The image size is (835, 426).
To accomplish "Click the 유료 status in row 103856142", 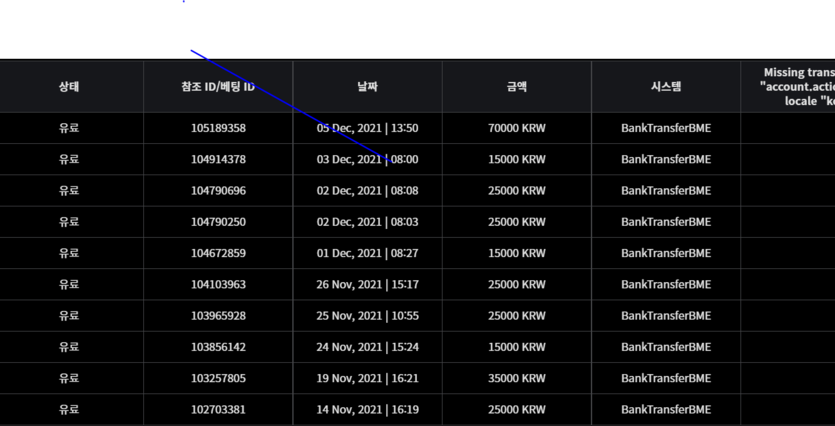I will [69, 347].
